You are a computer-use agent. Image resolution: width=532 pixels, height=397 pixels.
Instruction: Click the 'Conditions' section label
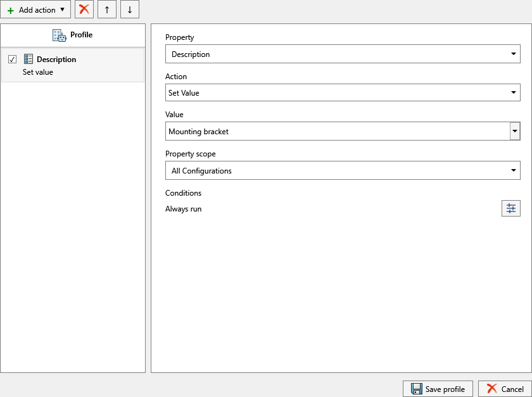183,193
